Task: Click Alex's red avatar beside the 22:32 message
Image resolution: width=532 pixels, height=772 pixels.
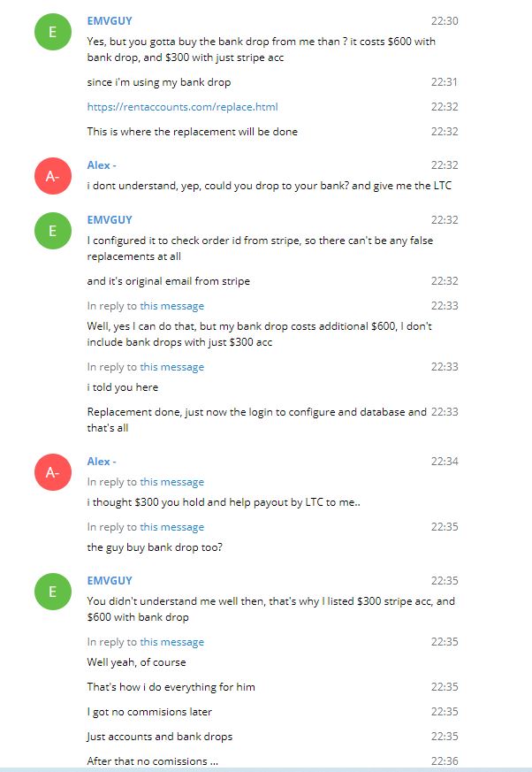Action: tap(52, 177)
